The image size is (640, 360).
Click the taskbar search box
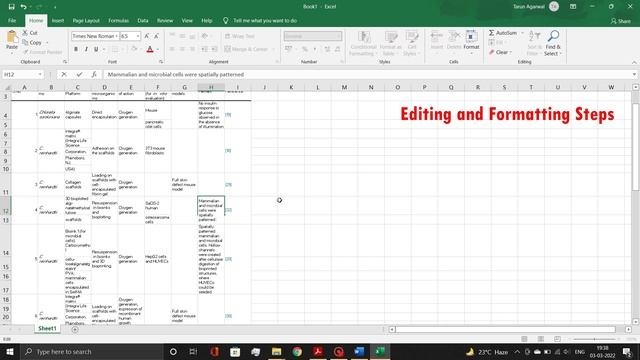pyautogui.click(x=91, y=351)
